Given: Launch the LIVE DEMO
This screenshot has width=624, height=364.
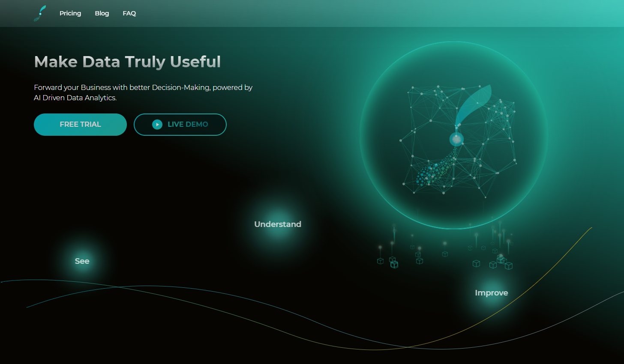Looking at the screenshot, I should pos(180,125).
